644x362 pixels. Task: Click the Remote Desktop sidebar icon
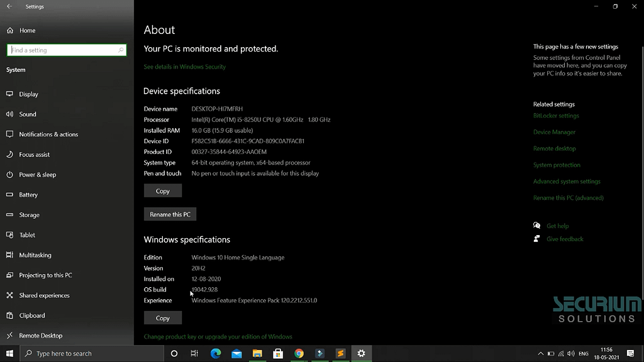[9, 336]
